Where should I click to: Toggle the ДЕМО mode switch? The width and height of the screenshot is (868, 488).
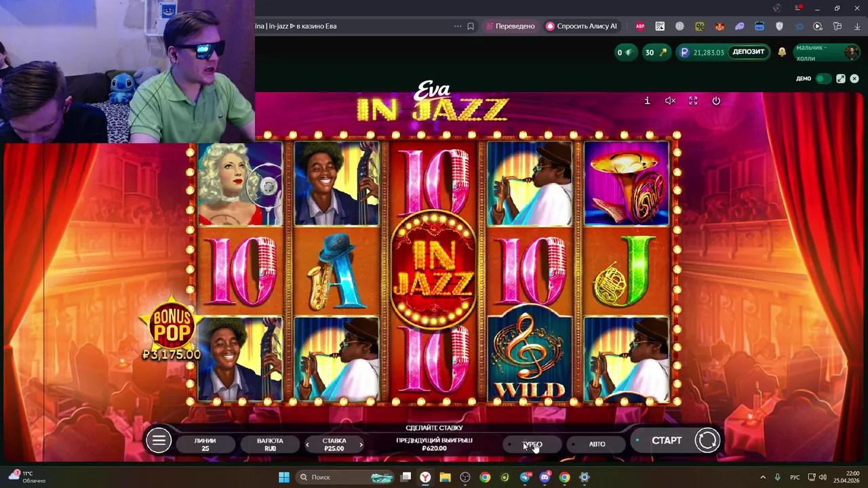tap(823, 79)
